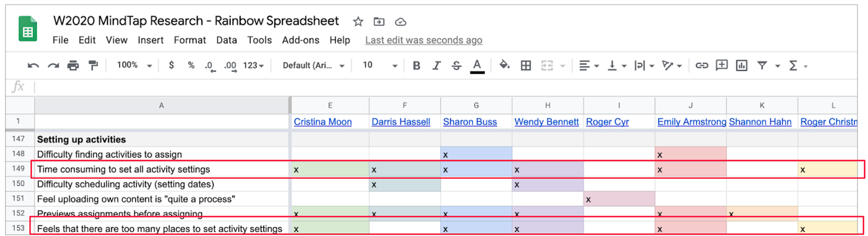Open the fill color bucket

point(504,66)
